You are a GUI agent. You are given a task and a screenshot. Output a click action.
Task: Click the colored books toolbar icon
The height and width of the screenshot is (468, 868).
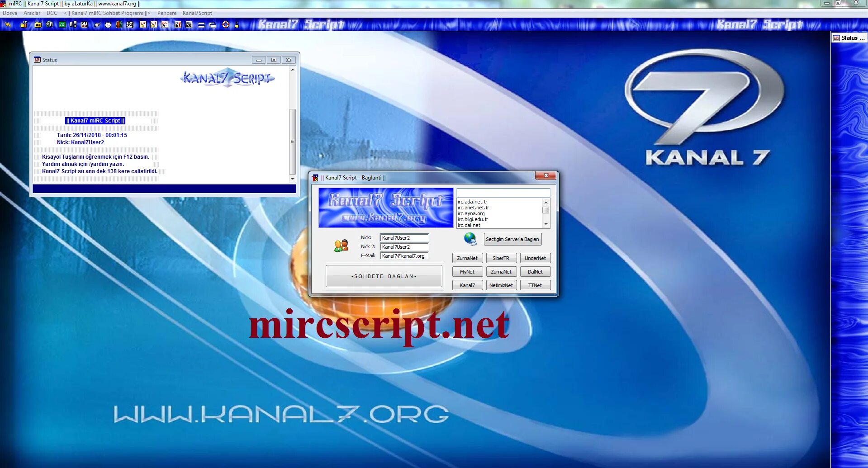click(119, 24)
